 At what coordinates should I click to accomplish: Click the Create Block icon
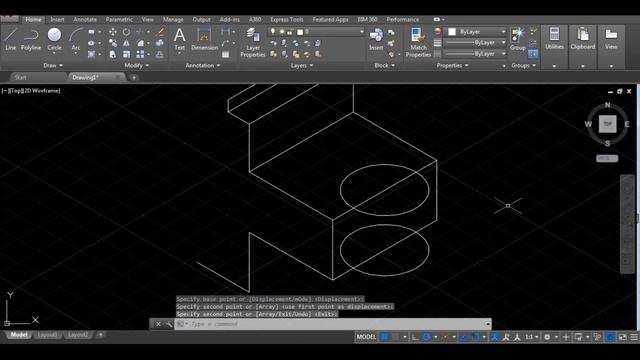pyautogui.click(x=391, y=32)
